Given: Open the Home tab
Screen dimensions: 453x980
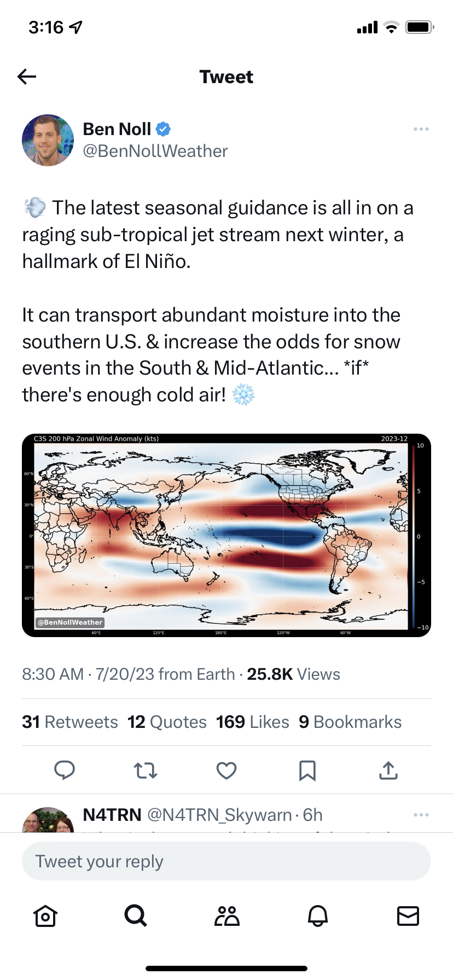Looking at the screenshot, I should coord(45,915).
